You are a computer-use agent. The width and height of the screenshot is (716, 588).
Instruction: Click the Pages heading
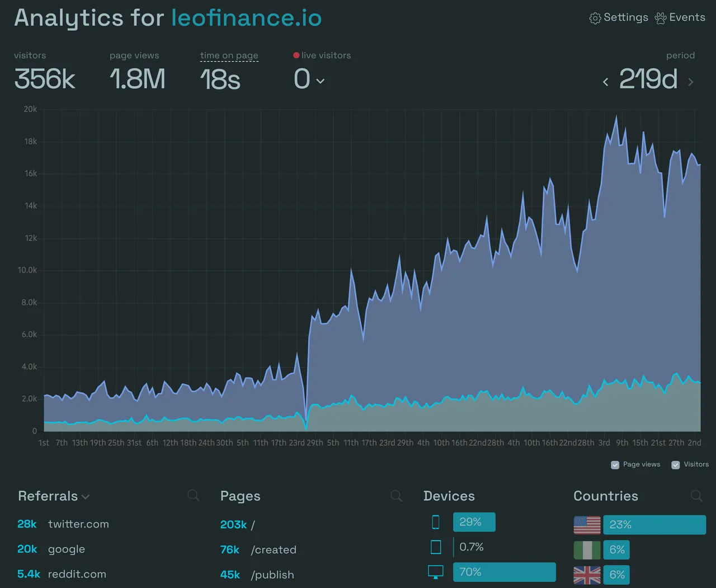241,496
